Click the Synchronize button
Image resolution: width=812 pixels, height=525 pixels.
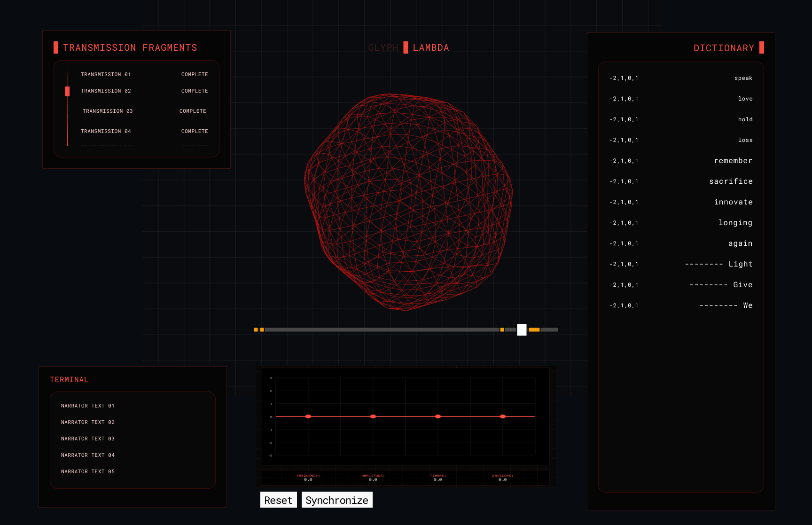pyautogui.click(x=337, y=500)
